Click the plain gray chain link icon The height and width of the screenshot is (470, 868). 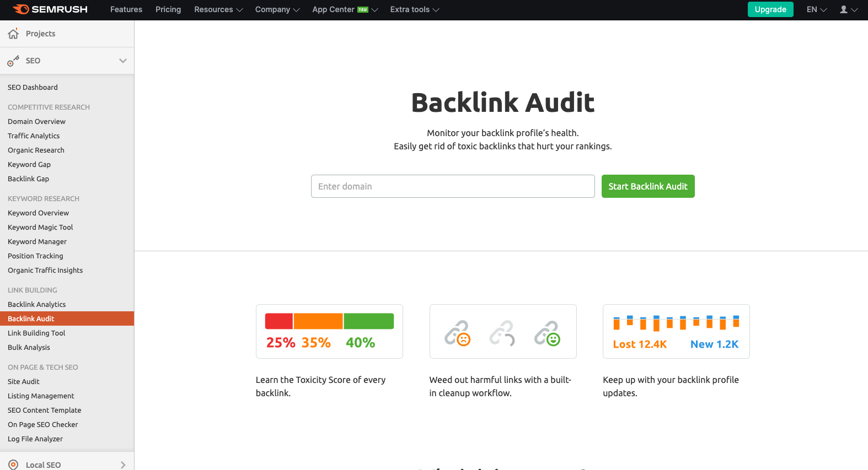tap(502, 333)
